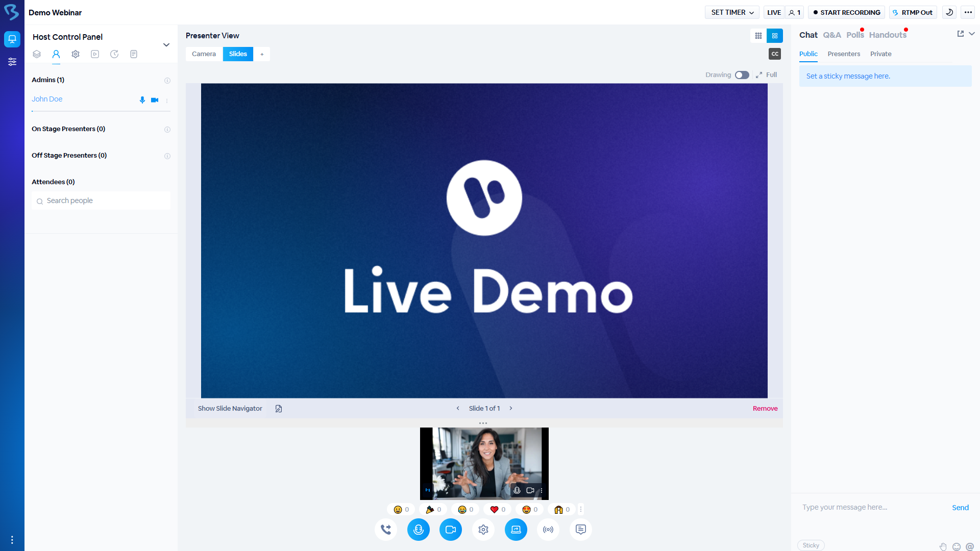Click the RTMP Out button
The width and height of the screenshot is (980, 551).
coord(913,12)
